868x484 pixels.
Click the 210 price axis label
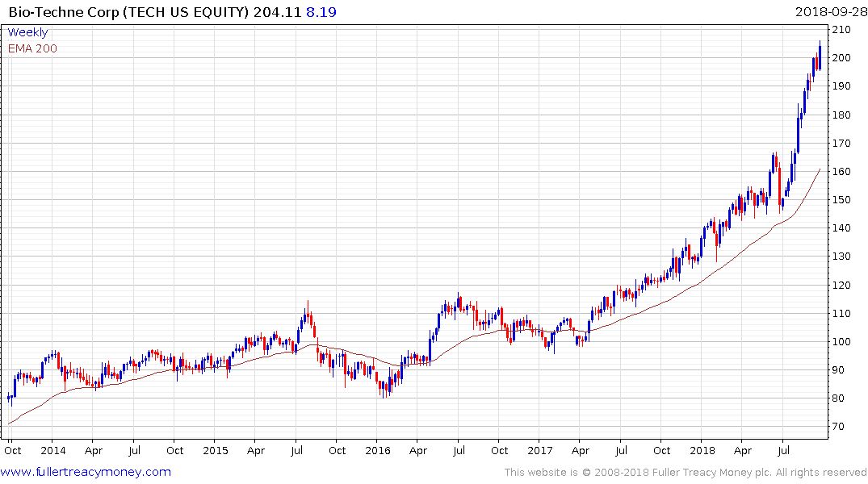[x=841, y=29]
